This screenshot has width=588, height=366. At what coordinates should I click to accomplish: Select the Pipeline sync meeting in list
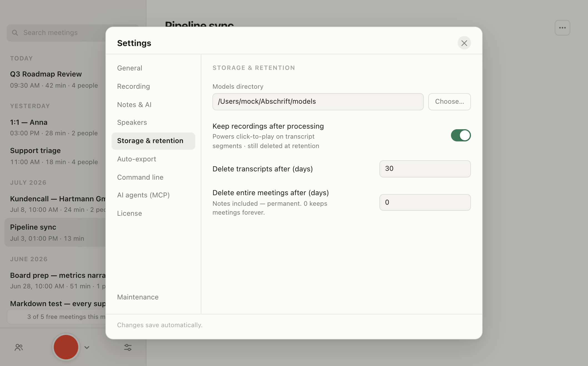point(55,232)
